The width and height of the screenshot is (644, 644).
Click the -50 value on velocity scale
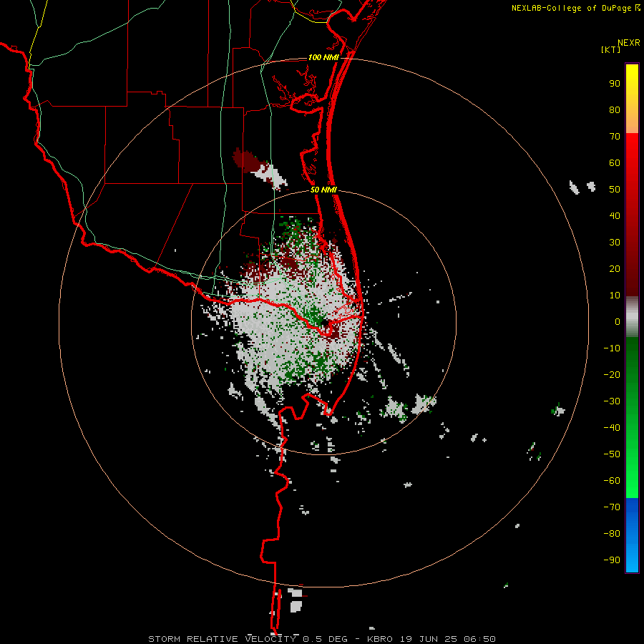pyautogui.click(x=612, y=454)
